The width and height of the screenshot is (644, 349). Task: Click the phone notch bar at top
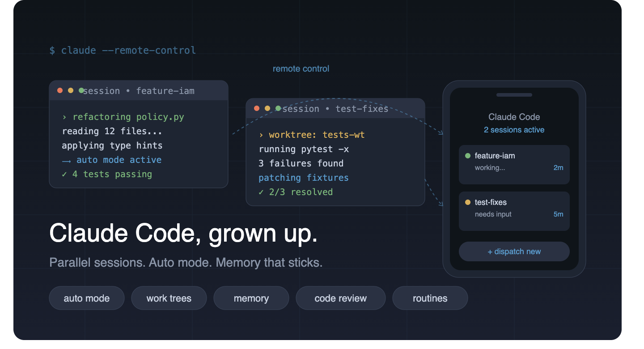[x=514, y=95]
